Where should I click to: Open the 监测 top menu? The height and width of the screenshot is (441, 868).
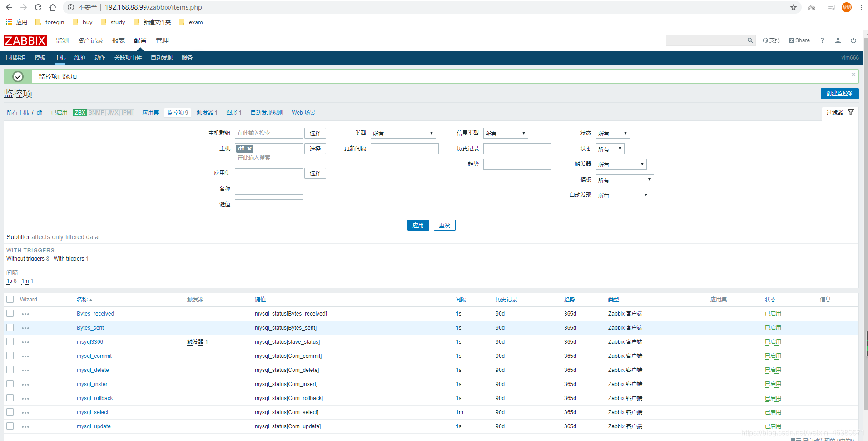point(62,40)
